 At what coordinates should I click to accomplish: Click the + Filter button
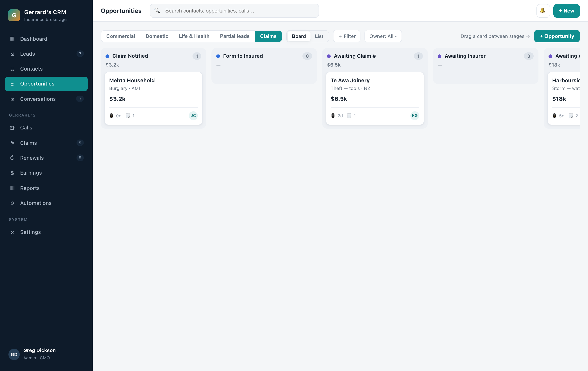[347, 36]
